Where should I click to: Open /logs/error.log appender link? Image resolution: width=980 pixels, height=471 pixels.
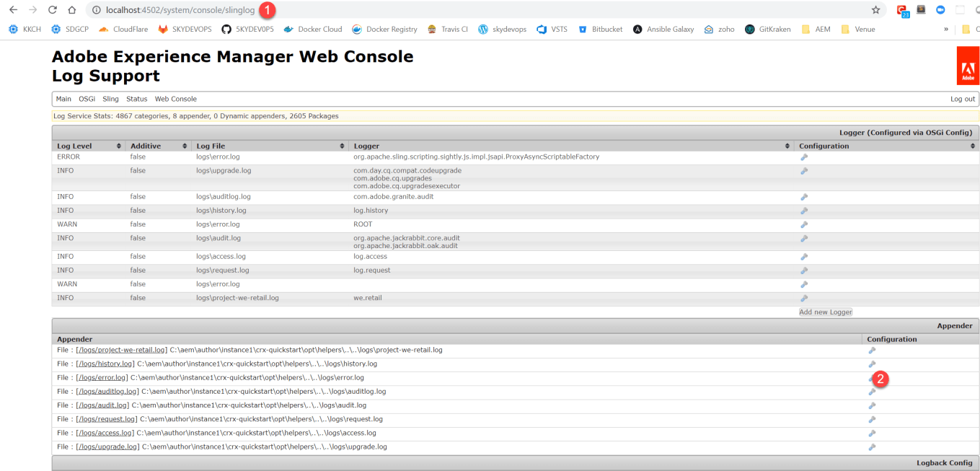[x=102, y=378]
